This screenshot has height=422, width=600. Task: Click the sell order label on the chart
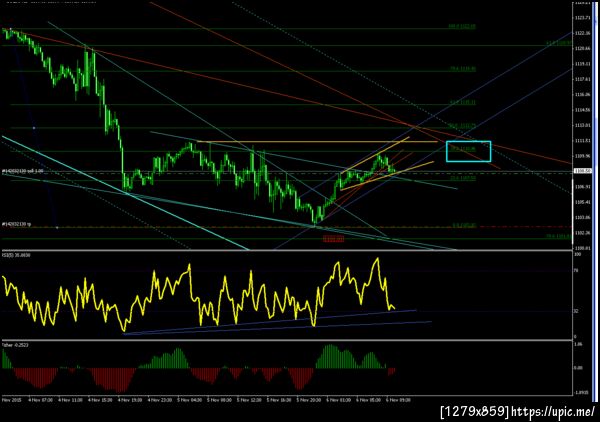(23, 171)
